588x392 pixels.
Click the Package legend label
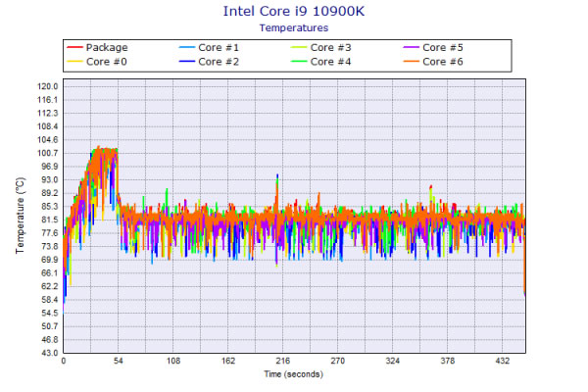(107, 48)
